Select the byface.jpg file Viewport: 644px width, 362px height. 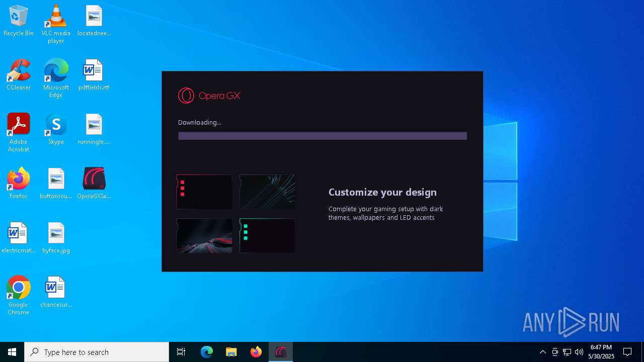[x=56, y=238]
